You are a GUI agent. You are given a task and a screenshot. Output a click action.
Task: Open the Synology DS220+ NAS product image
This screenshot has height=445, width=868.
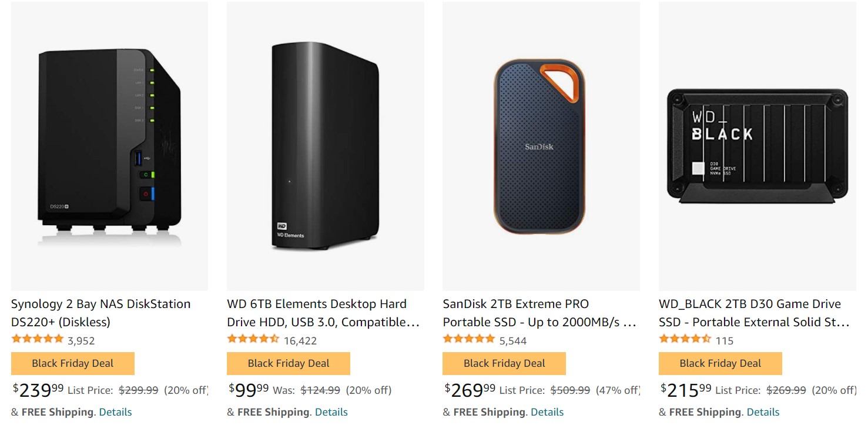click(x=109, y=146)
